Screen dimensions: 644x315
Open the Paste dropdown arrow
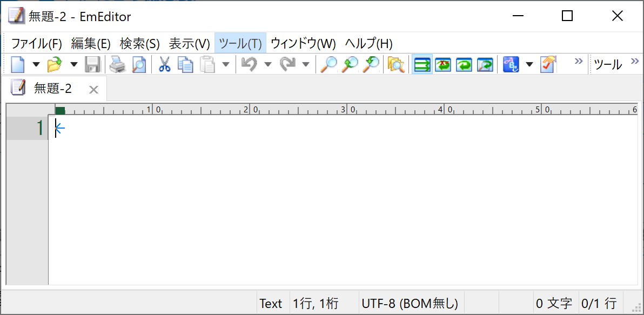[x=226, y=64]
